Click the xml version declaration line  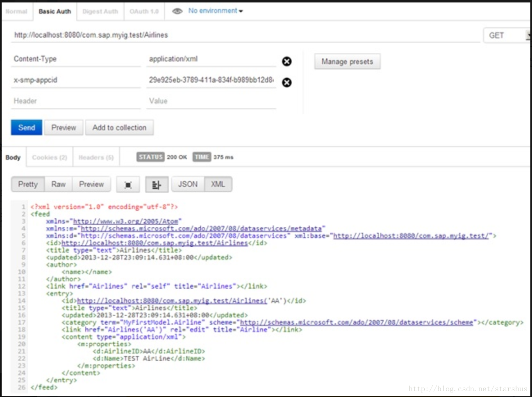[x=104, y=207]
